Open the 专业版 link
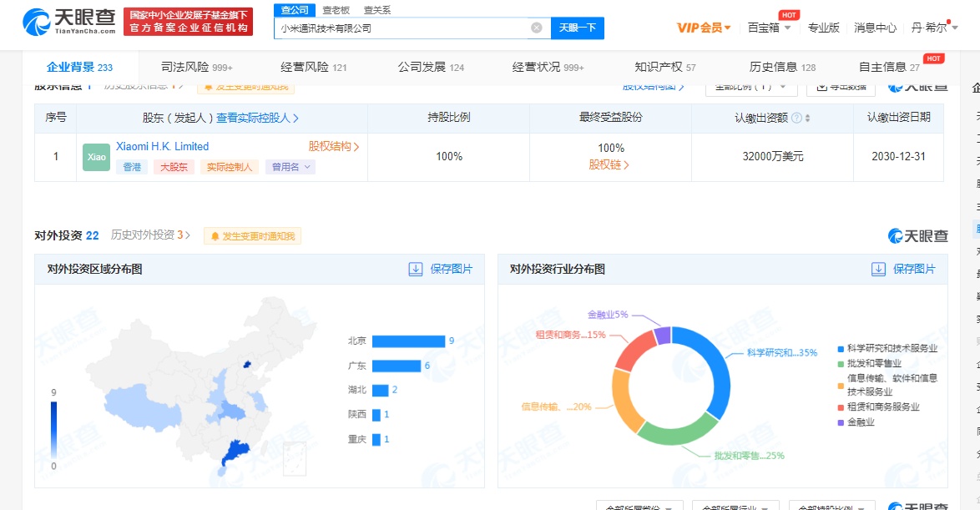This screenshot has height=510, width=980. [823, 28]
